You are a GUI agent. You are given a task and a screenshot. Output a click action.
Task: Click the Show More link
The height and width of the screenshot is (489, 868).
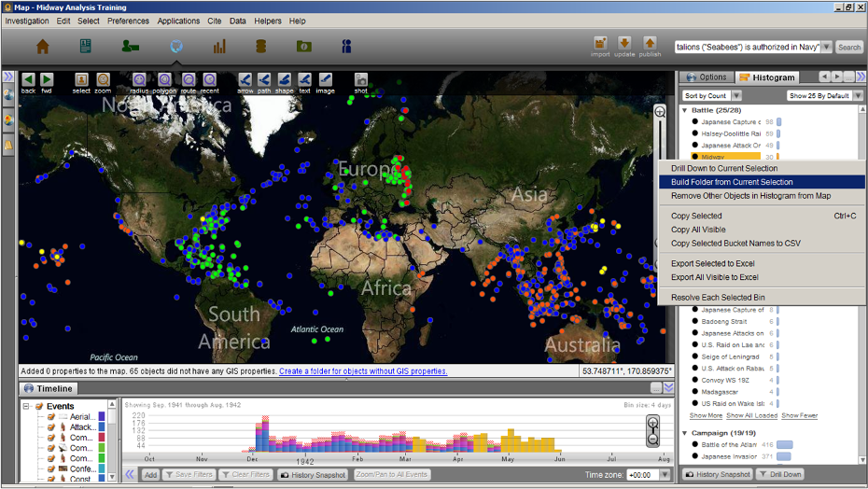(706, 416)
